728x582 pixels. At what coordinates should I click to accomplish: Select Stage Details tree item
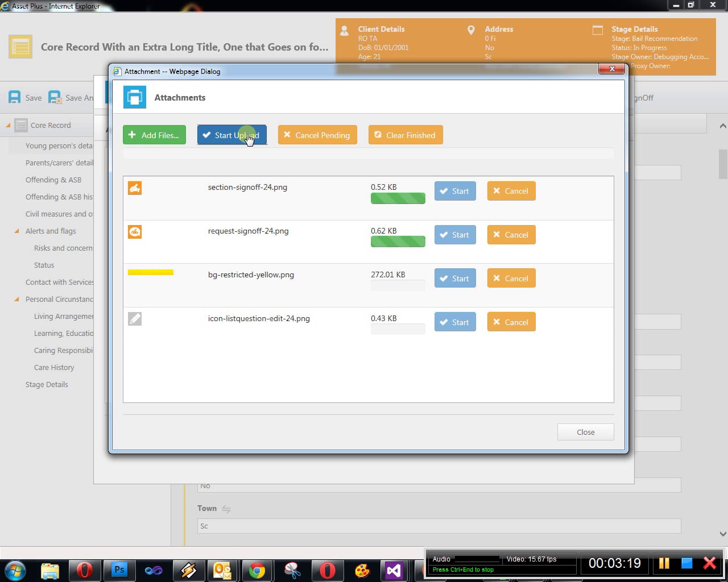[x=47, y=384]
